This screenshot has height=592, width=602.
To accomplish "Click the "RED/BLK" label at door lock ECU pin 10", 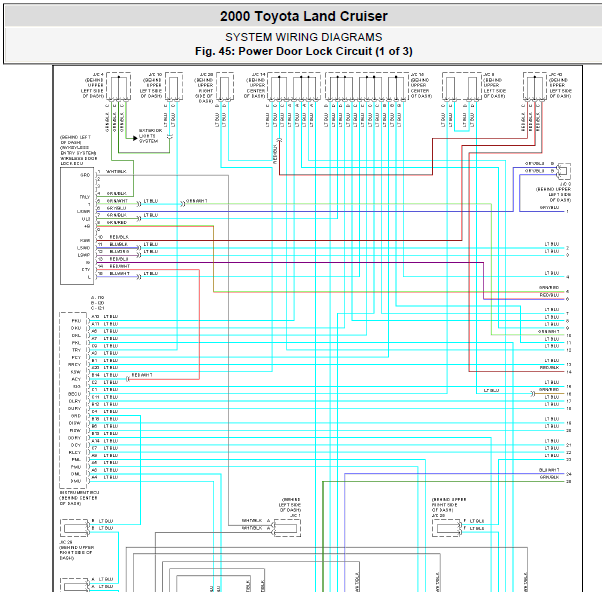I will [119, 237].
